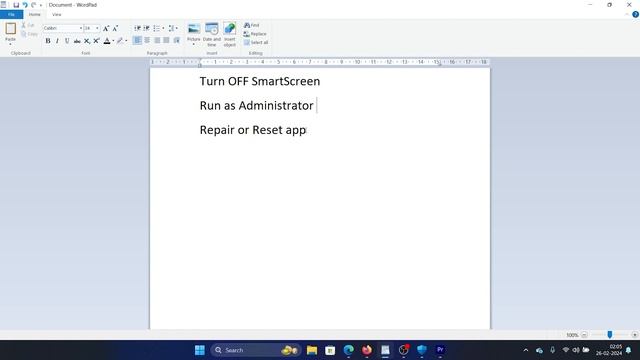Redo the action from the quick access toolbar
640x360 pixels.
[x=33, y=5]
